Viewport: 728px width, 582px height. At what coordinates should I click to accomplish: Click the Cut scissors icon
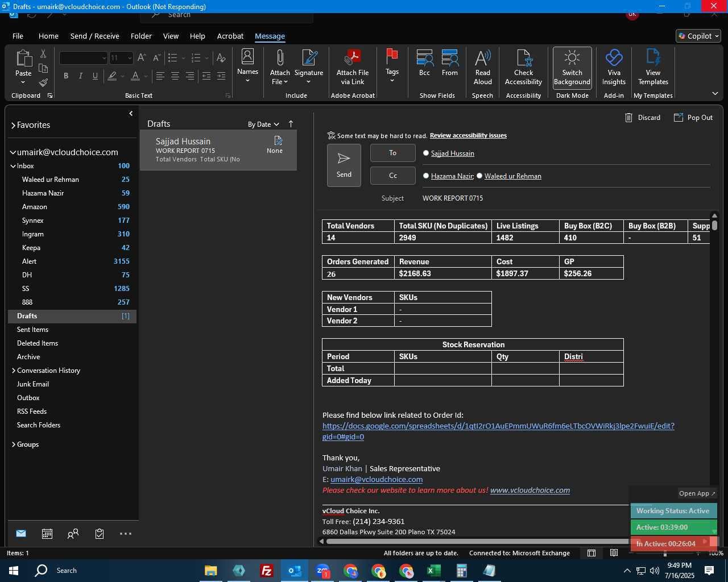pos(43,54)
